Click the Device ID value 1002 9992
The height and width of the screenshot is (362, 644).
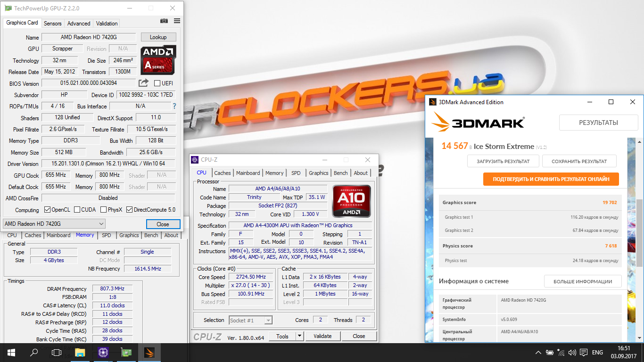(x=146, y=95)
